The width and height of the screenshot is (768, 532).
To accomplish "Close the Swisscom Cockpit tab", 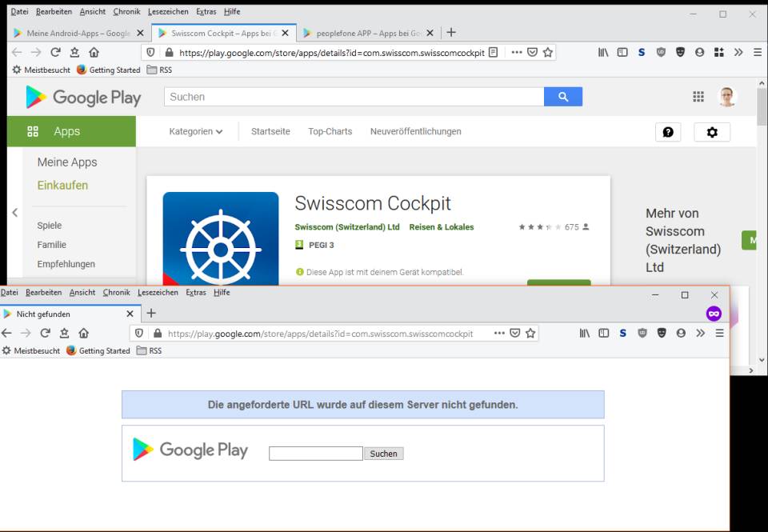I will [x=285, y=33].
